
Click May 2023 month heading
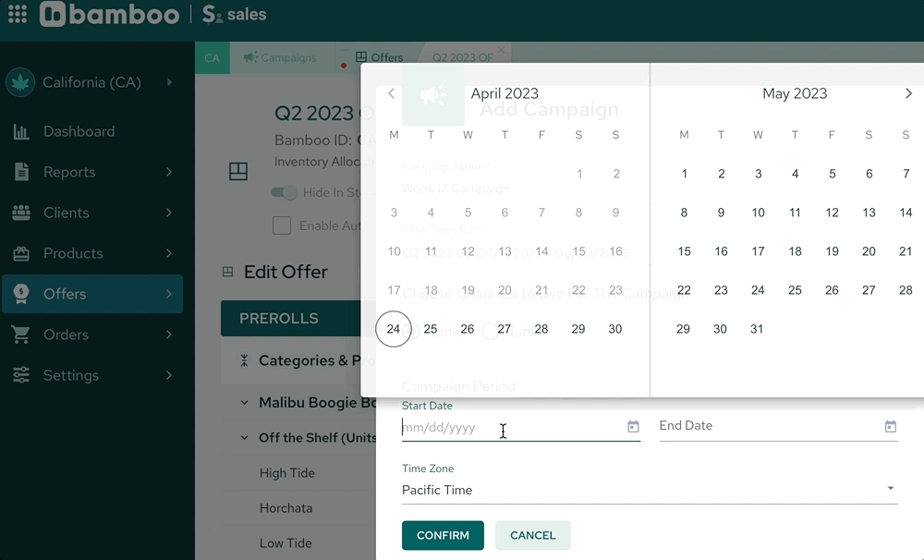click(x=795, y=93)
